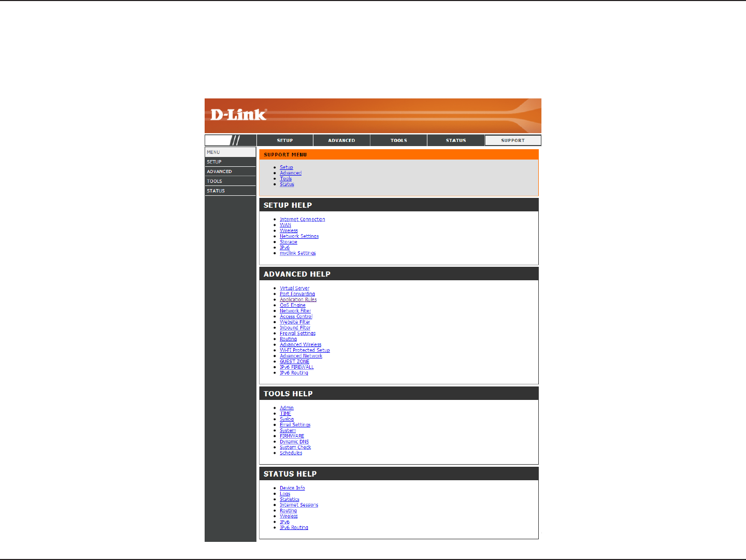View the Network Filter help topic

point(295,311)
